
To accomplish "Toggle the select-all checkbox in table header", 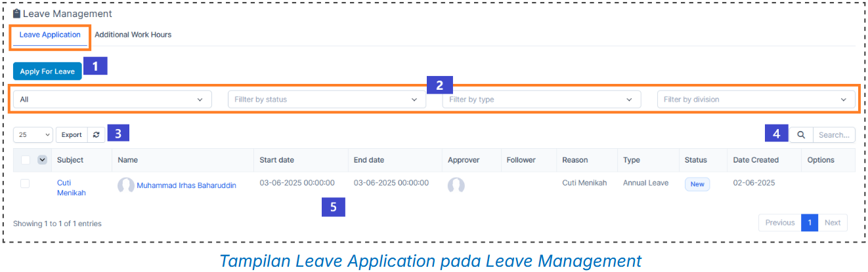I will coord(26,160).
